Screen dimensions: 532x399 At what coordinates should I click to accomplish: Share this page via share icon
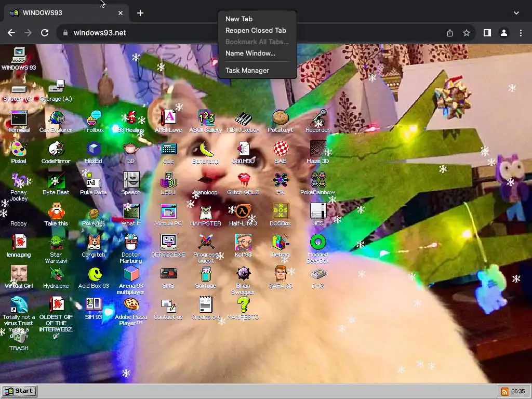[449, 33]
